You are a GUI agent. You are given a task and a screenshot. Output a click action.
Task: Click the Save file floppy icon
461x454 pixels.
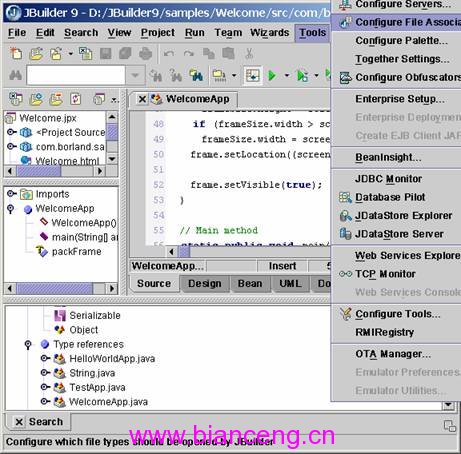pyautogui.click(x=106, y=53)
